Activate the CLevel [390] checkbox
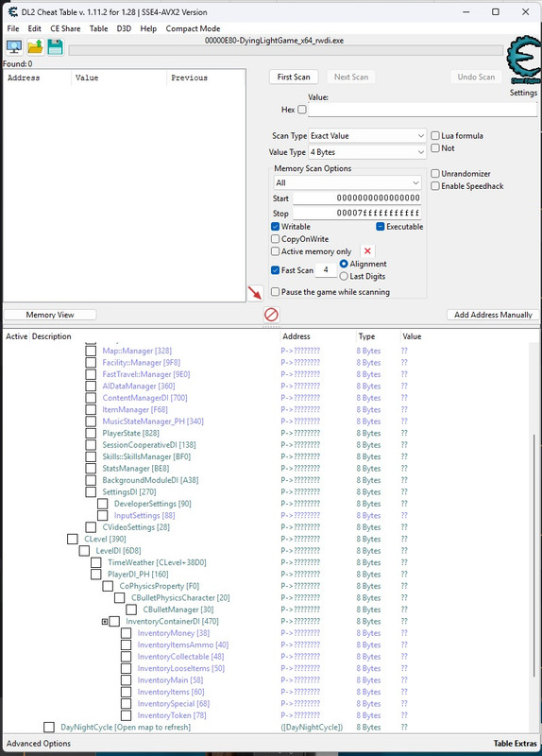This screenshot has width=542, height=756. 73,539
